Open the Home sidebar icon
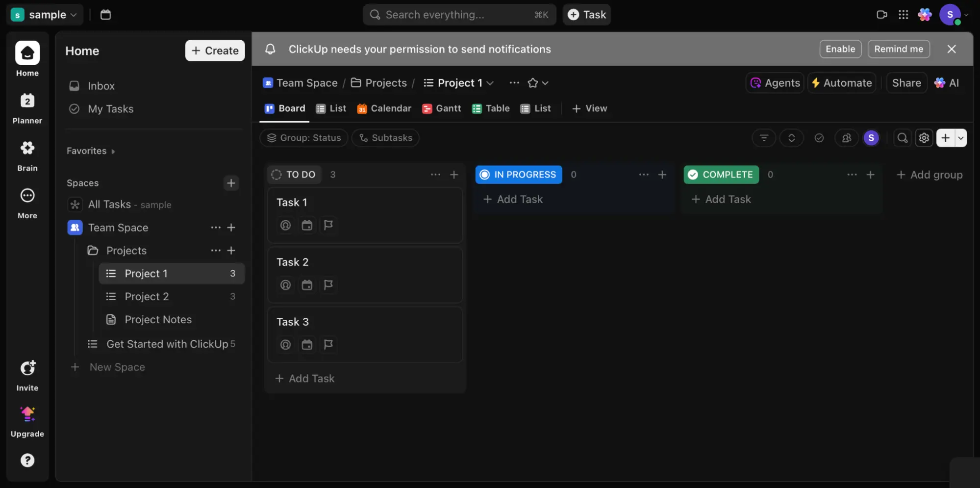 (x=27, y=53)
